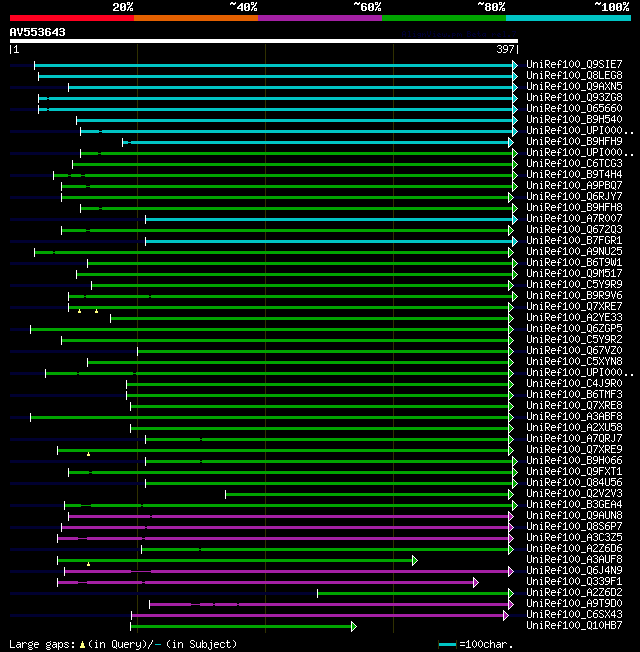Click the green arrowhead ending the Q10HB7 bar
640x652 pixels.
(353, 626)
